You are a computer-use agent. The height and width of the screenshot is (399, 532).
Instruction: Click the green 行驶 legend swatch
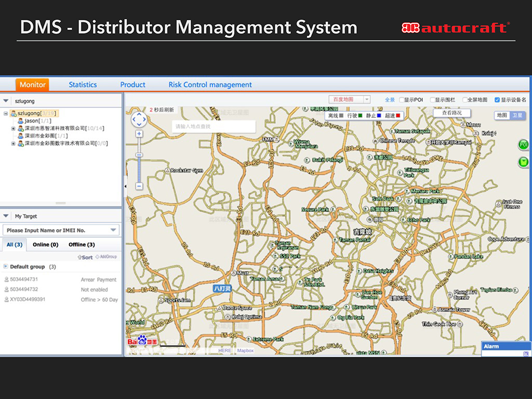(361, 116)
